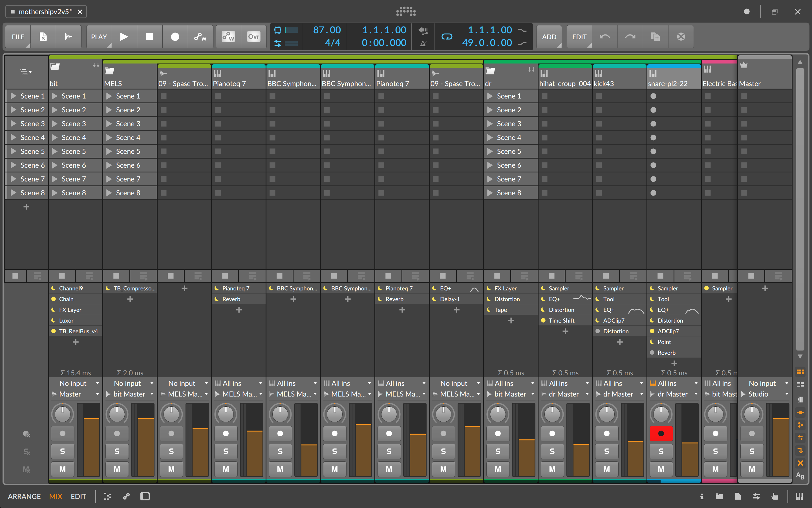
Task: Open the project file panel icon
Action: (x=738, y=496)
